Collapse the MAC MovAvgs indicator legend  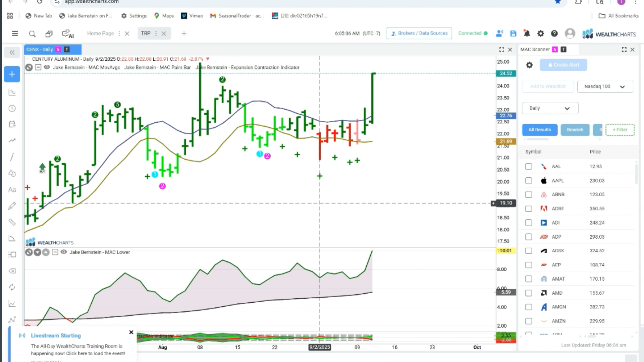point(38,67)
